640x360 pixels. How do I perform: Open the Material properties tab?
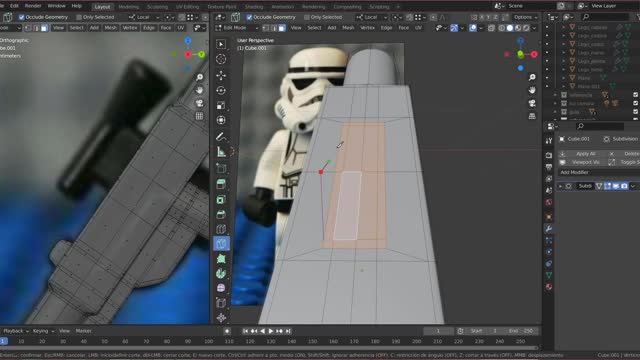(x=549, y=287)
